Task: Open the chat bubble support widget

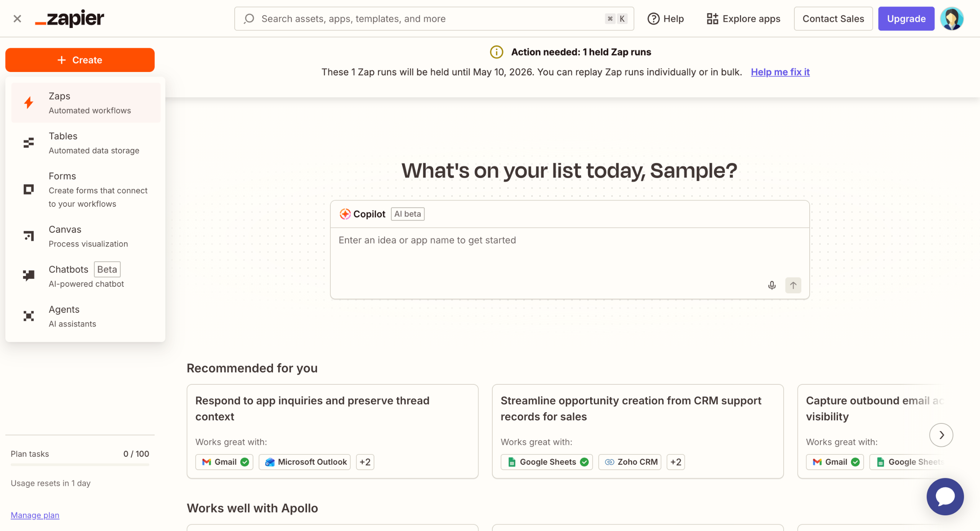Action: click(x=945, y=497)
